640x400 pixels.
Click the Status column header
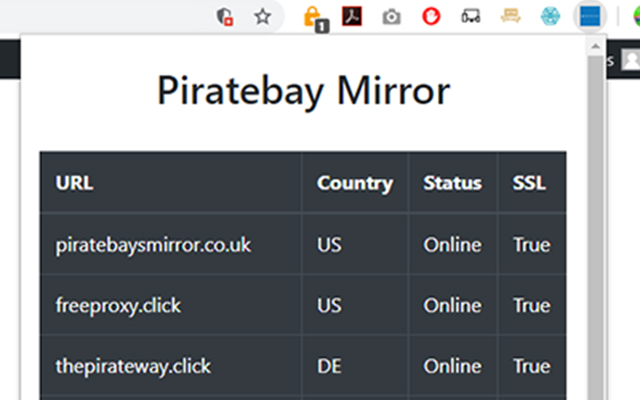(x=452, y=183)
